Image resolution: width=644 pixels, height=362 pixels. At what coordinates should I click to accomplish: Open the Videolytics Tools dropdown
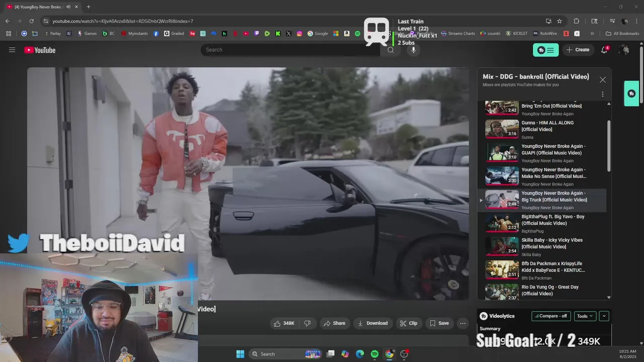[x=585, y=316]
